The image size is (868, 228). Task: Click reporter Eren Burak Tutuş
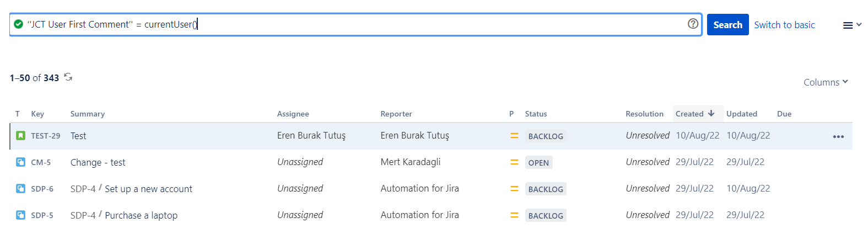point(415,136)
